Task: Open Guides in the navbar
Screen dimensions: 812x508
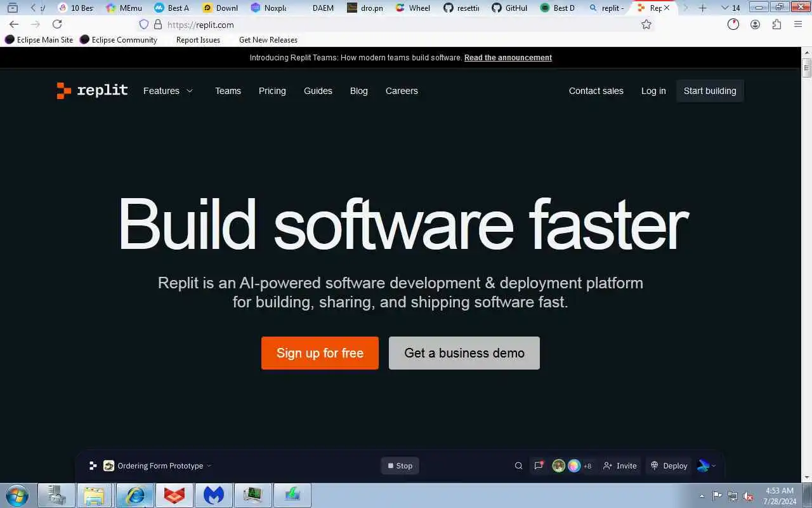Action: pyautogui.click(x=318, y=91)
